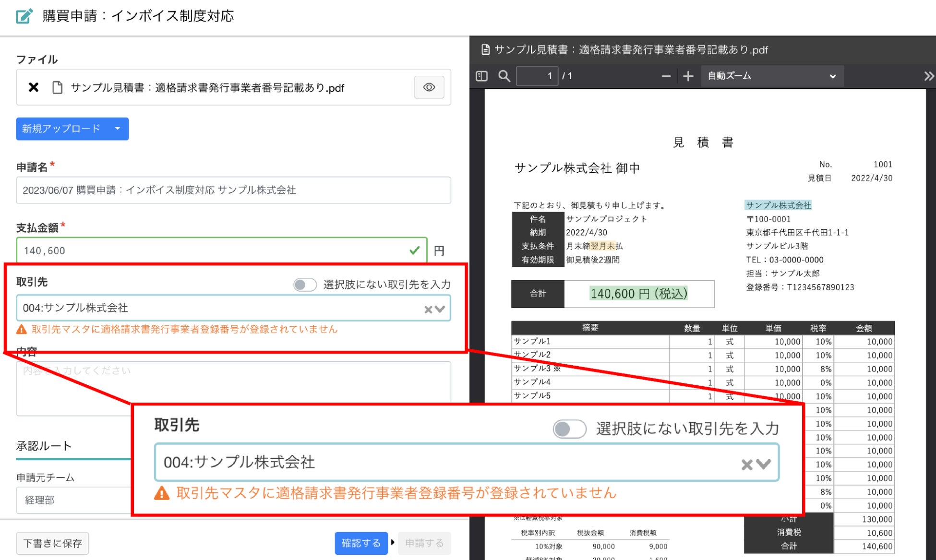This screenshot has width=936, height=560.
Task: Toggle the enlarged 選択肢にない取引先を入力 switch
Action: point(569,429)
